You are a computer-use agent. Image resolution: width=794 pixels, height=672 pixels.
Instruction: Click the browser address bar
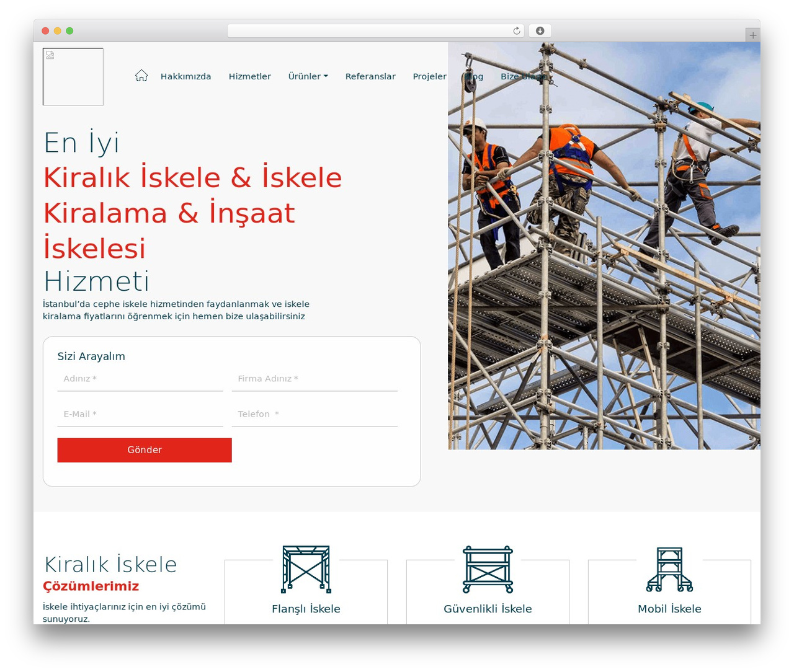(376, 31)
